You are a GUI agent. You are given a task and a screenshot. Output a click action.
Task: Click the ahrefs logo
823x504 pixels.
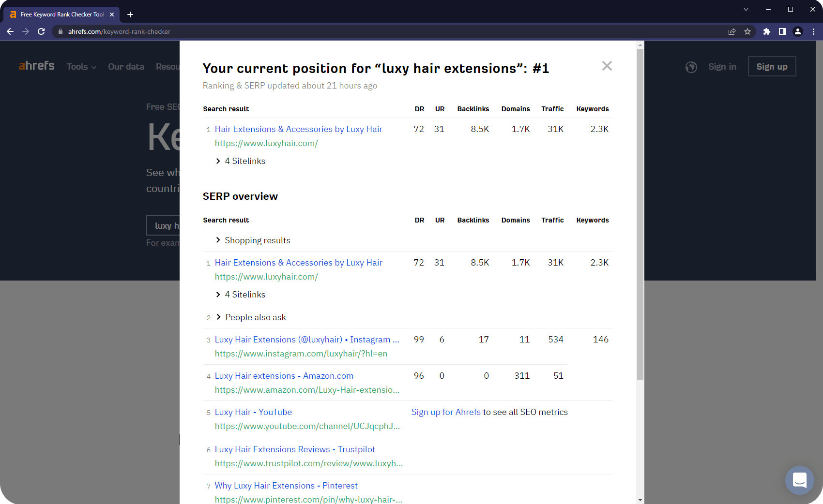coord(36,66)
